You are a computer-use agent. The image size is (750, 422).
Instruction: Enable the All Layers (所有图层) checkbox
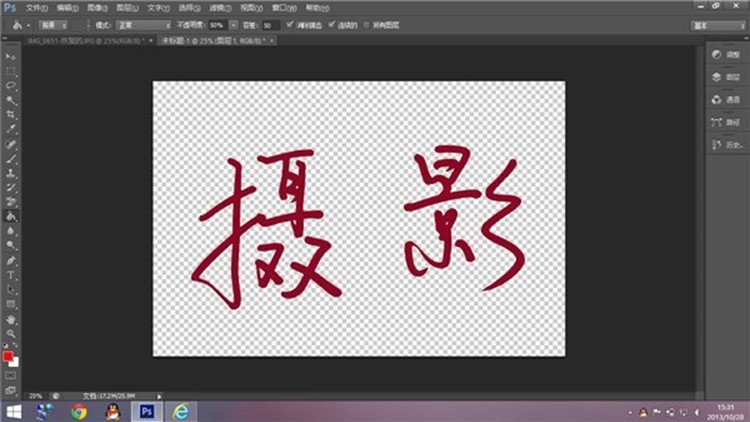pyautogui.click(x=366, y=23)
